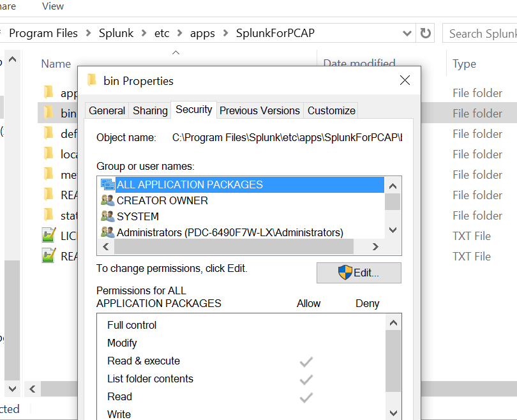Open the address bar history dropdown
517x420 pixels.
tap(407, 33)
